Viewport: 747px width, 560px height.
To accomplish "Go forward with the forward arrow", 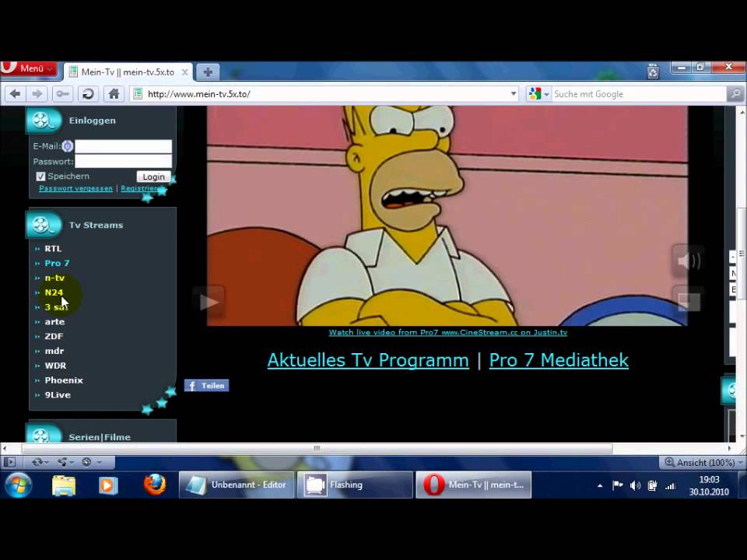I will 37,94.
